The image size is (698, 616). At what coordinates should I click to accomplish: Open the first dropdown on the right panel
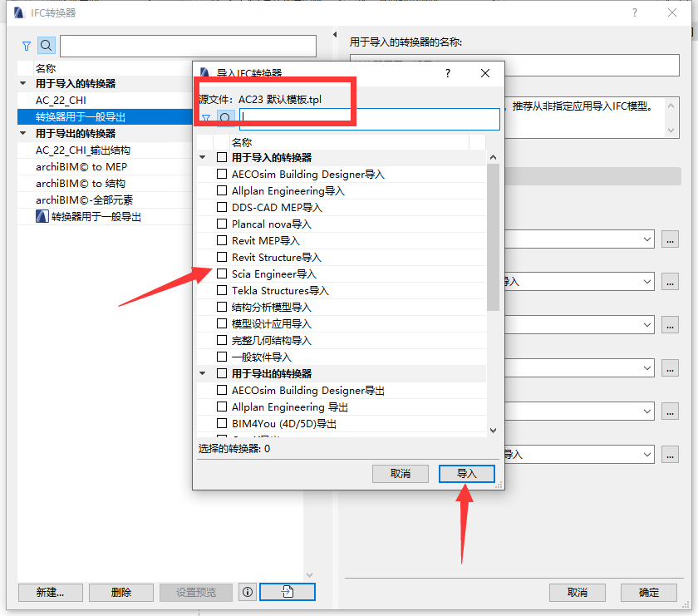tap(646, 239)
